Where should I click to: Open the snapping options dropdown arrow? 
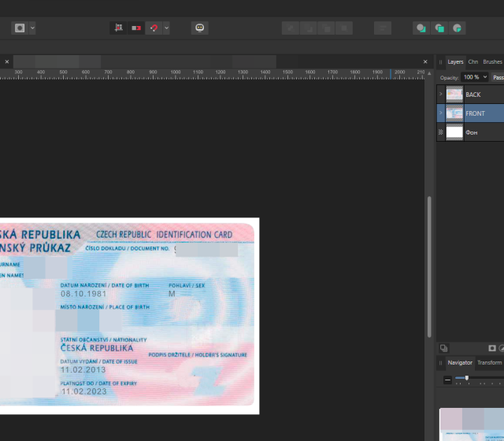(x=166, y=28)
